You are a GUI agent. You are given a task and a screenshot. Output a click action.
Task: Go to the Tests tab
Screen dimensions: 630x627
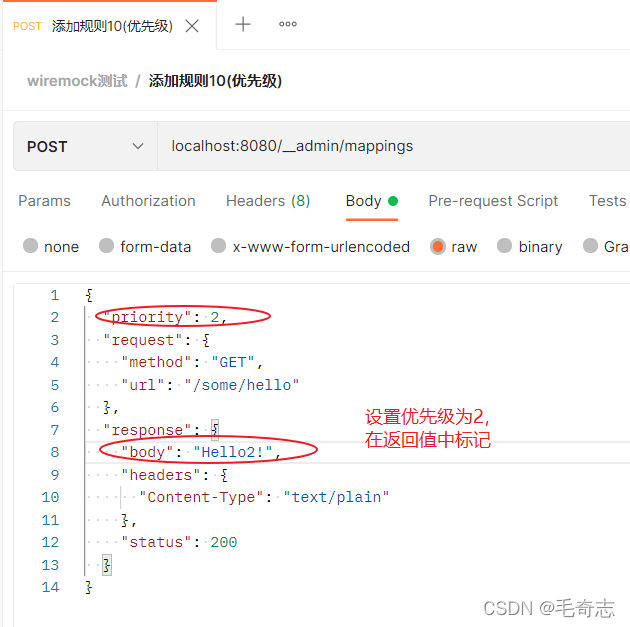pos(608,201)
